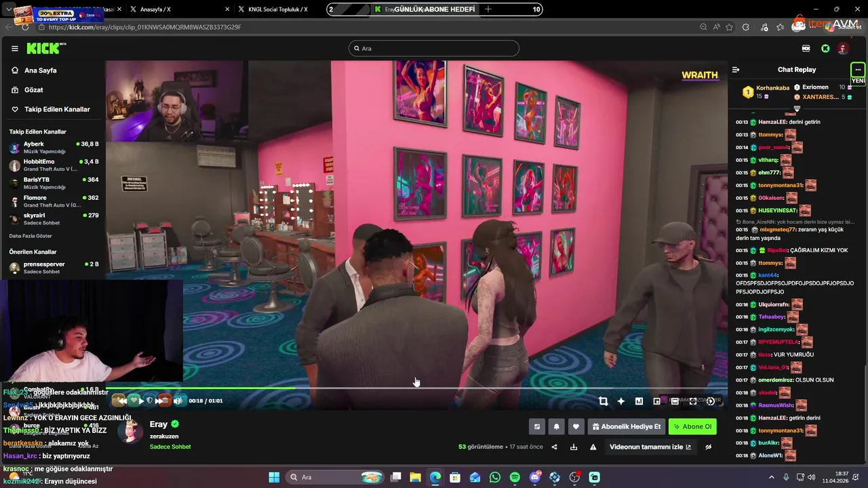Open browser zoom magnifier icon
868x488 pixels.
pyautogui.click(x=703, y=27)
